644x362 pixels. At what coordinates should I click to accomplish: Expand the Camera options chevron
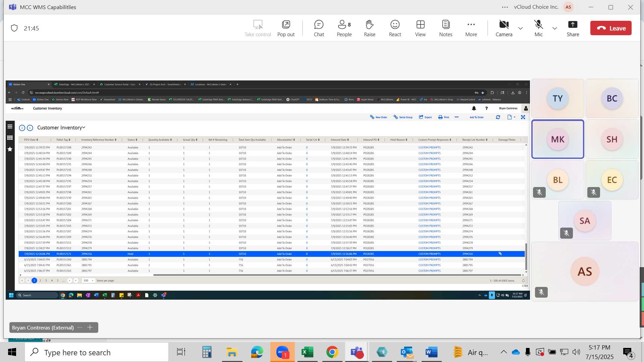pos(520,28)
